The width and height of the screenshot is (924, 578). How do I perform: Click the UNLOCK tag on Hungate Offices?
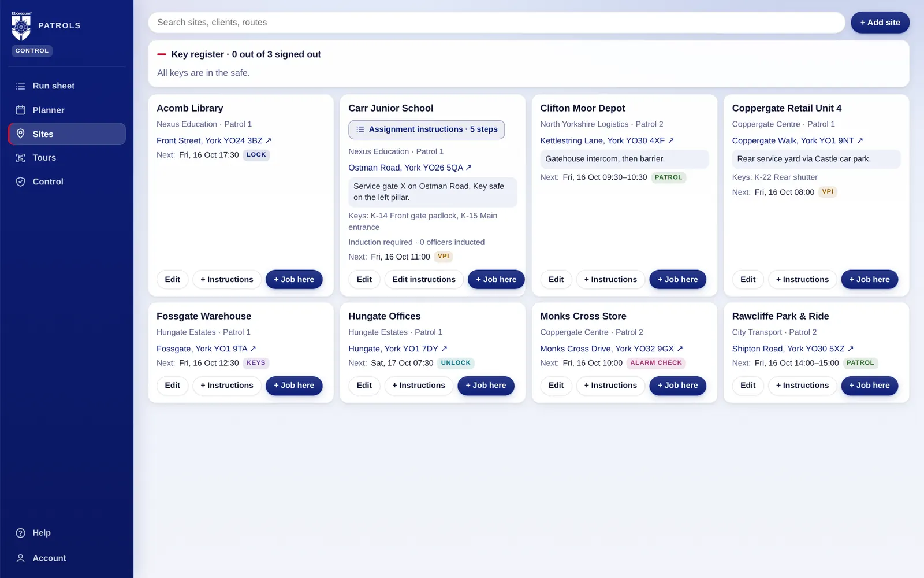(456, 363)
